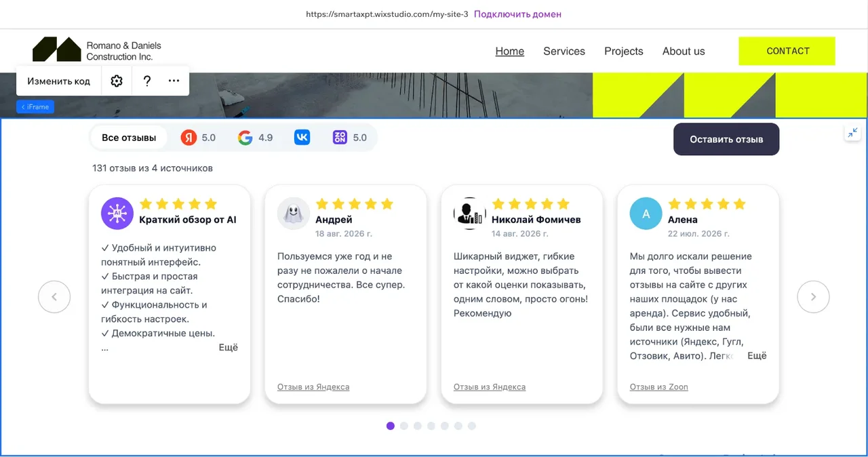Screen dimensions: 868x457
Task: Click the Изменить код button
Action: (58, 81)
